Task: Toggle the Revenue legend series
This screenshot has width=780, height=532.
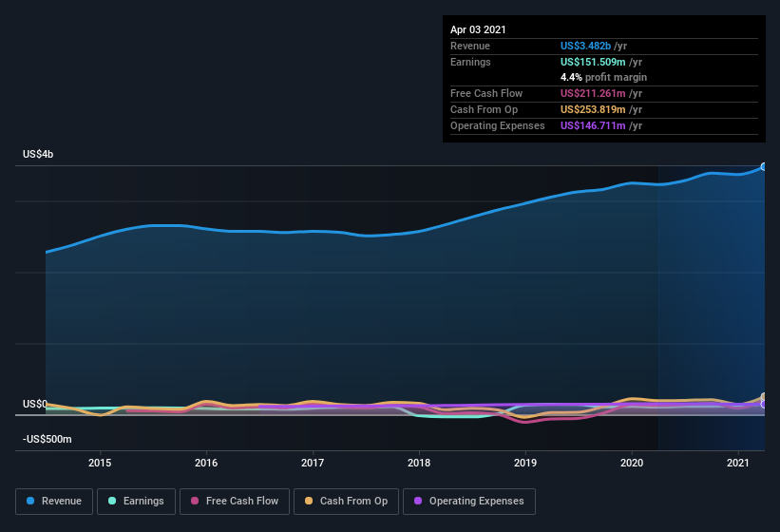Action: [54, 502]
